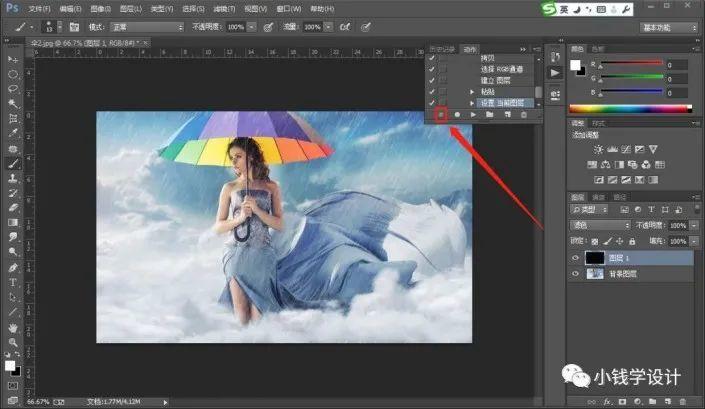Open the 图像(I) menu

(101, 9)
